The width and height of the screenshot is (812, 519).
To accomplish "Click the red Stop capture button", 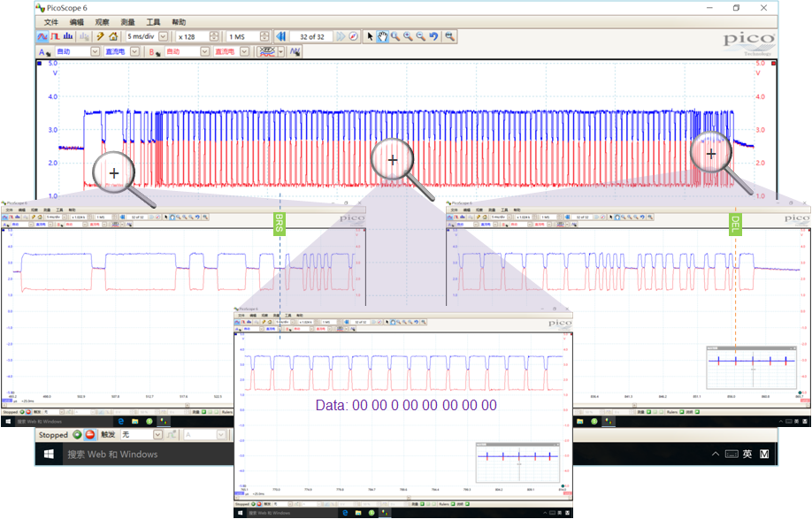I will (89, 435).
